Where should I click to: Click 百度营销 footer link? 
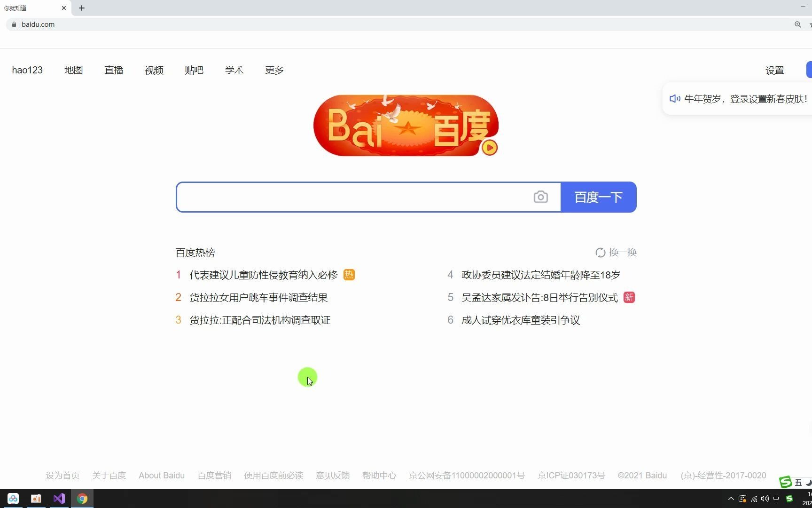point(214,476)
